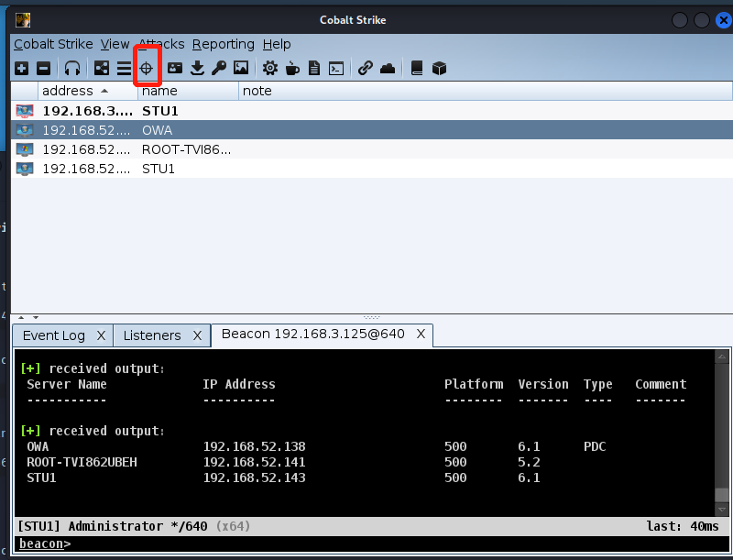Click the disconnect from team server minus icon
Screen dimensions: 733x560
[x=43, y=68]
